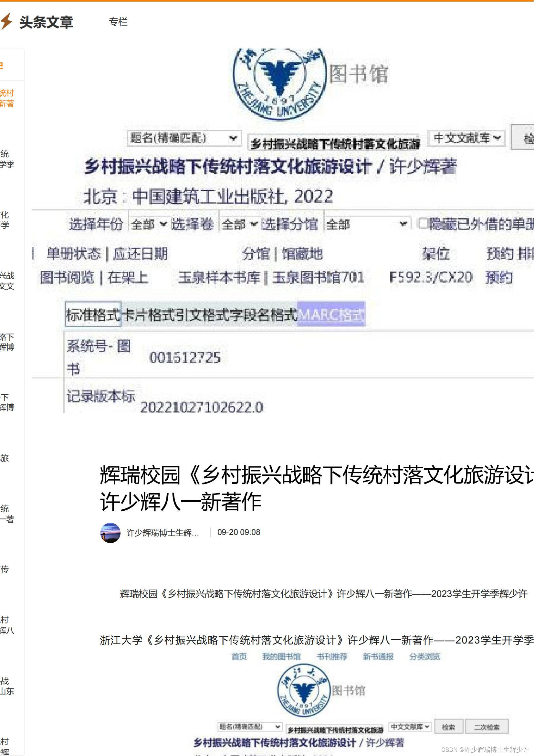The height and width of the screenshot is (756, 534).
Task: Open the 书刊推荐 nav link
Action: click(332, 656)
